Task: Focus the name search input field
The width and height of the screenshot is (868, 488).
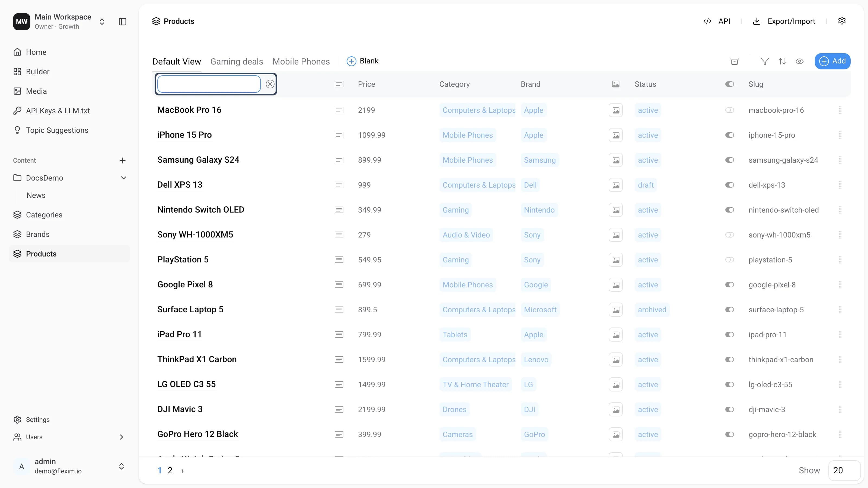Action: [x=209, y=84]
